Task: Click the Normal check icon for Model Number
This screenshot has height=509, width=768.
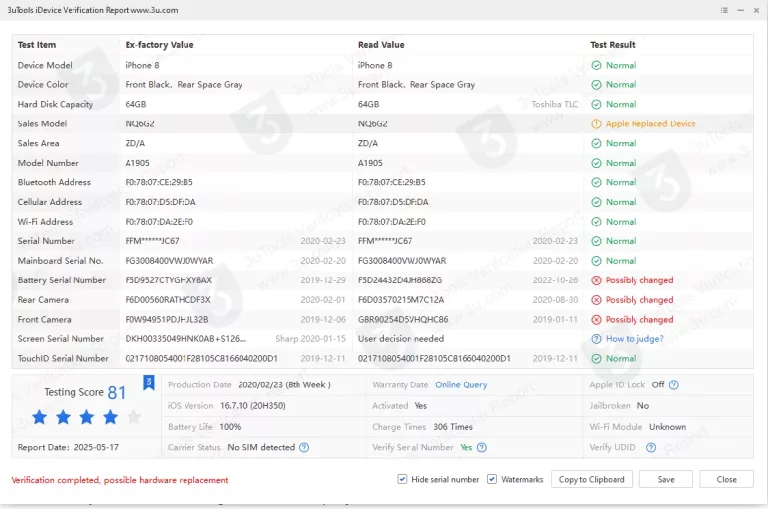Action: (x=596, y=163)
